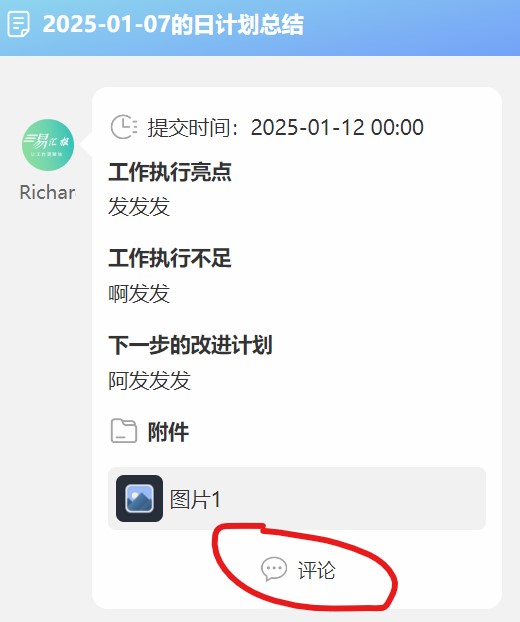This screenshot has height=622, width=520.
Task: Select the 下一步的改进计划 heading
Action: coord(190,345)
